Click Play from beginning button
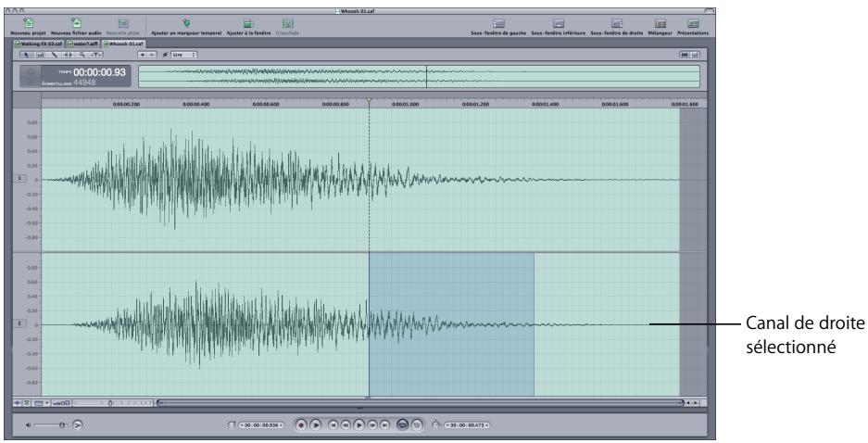 316,425
